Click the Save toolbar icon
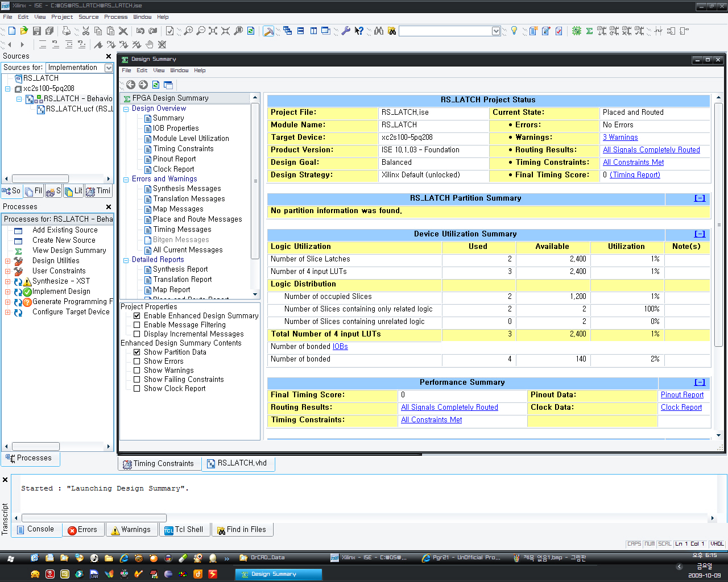Viewport: 728px width, 582px height. pos(37,31)
